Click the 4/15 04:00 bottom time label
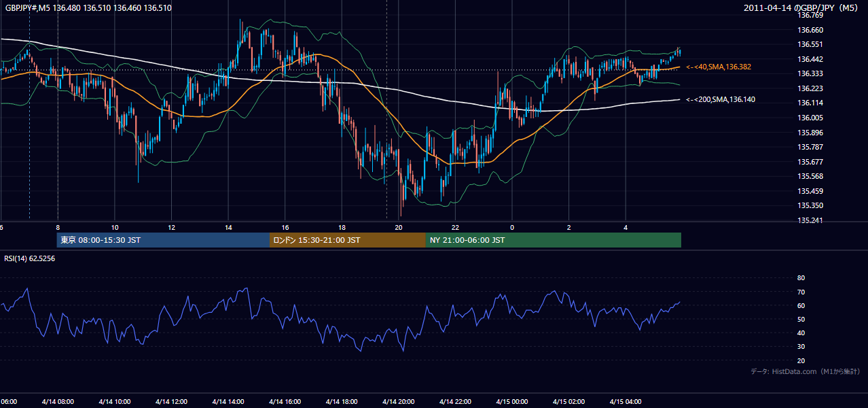868x408 pixels. [x=626, y=401]
